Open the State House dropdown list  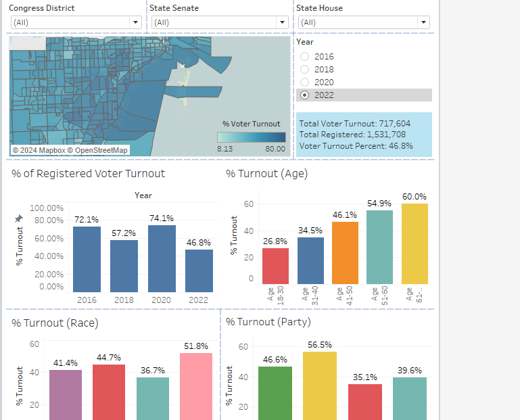click(x=364, y=22)
